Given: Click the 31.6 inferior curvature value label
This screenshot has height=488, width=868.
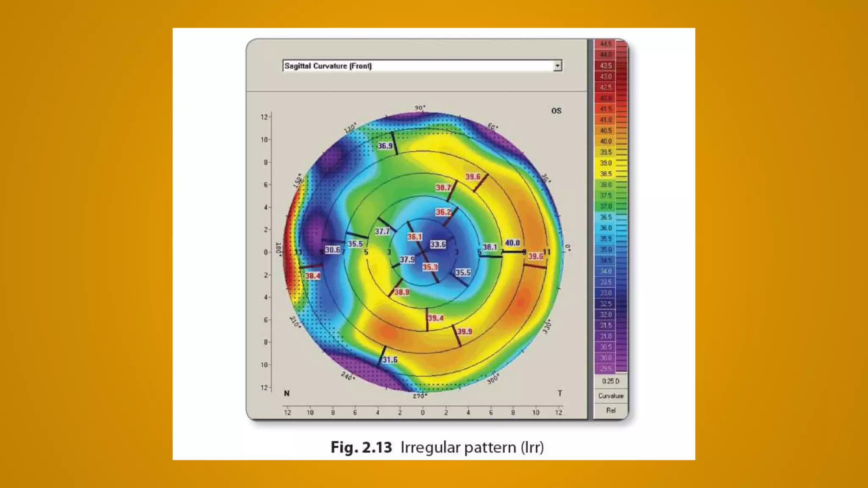Looking at the screenshot, I should coord(390,360).
